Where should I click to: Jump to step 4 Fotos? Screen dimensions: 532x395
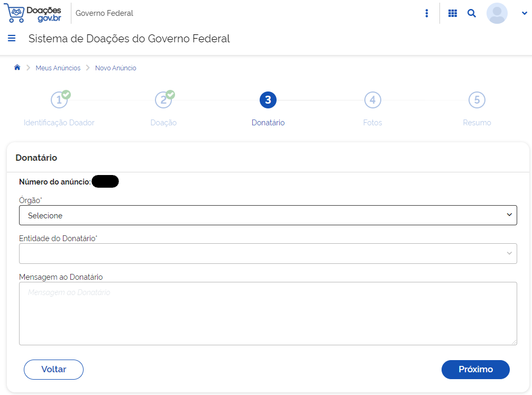coord(372,100)
